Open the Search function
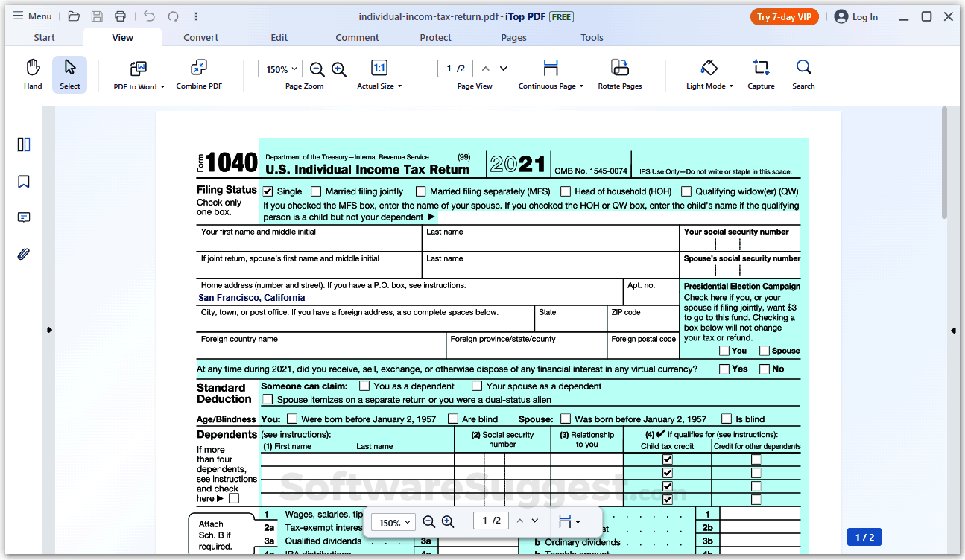Image resolution: width=965 pixels, height=560 pixels. (x=803, y=73)
